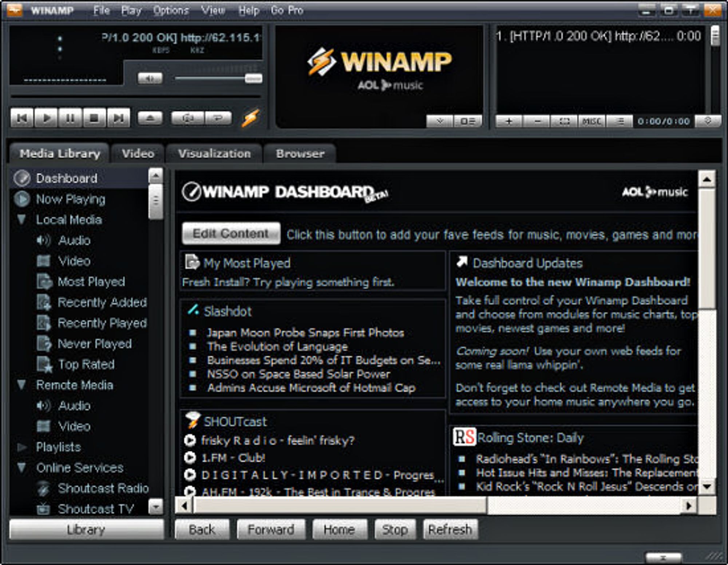Remove entry with playlist minus button
This screenshot has height=565, width=728.
pos(537,122)
